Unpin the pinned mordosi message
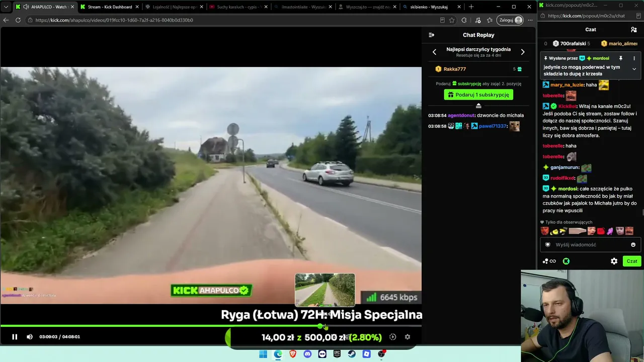The width and height of the screenshot is (644, 362). pyautogui.click(x=621, y=58)
